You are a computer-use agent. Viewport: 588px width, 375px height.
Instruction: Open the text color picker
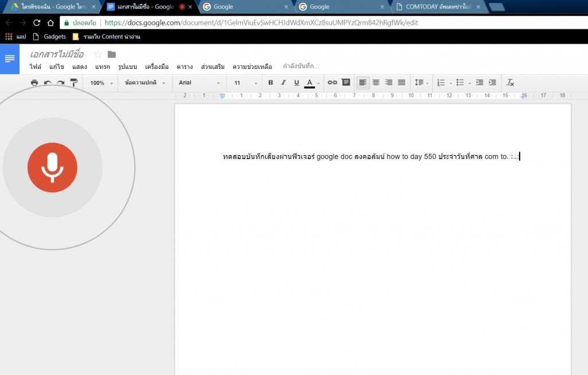[x=310, y=82]
